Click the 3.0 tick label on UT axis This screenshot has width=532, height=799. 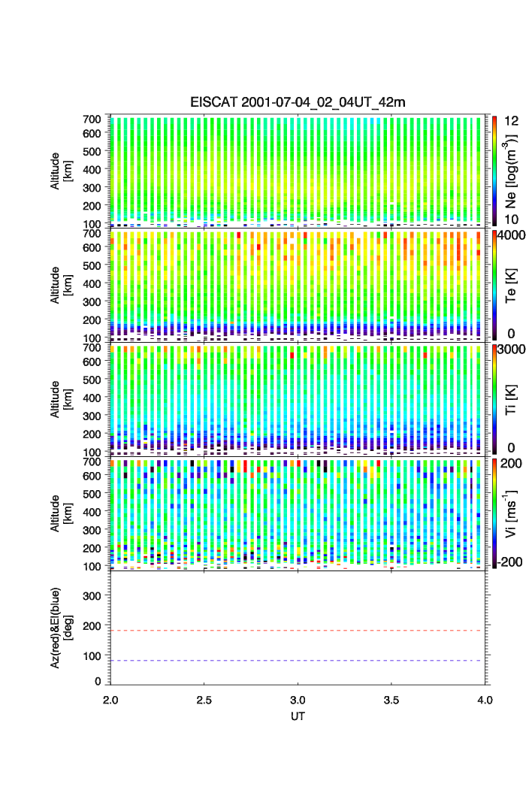(x=298, y=699)
